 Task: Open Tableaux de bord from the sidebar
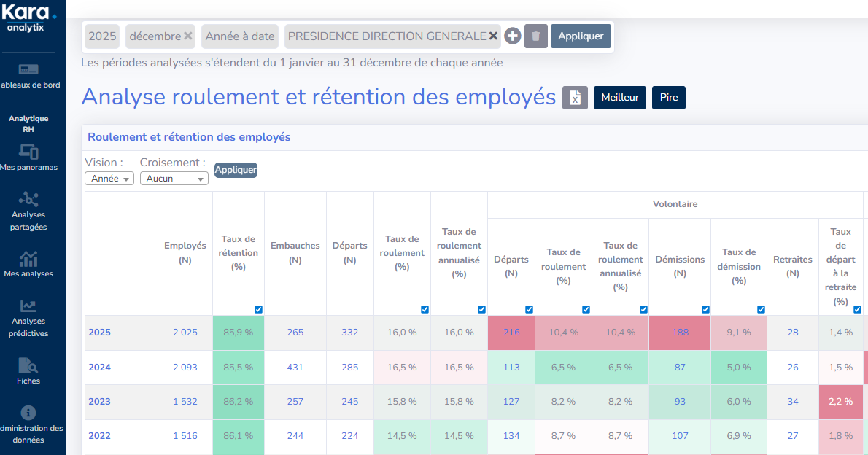click(30, 78)
